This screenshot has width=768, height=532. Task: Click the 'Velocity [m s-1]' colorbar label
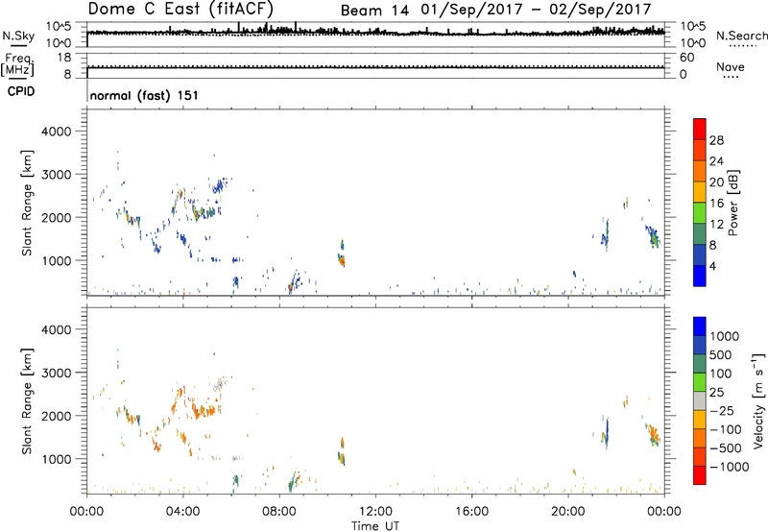pos(758,400)
